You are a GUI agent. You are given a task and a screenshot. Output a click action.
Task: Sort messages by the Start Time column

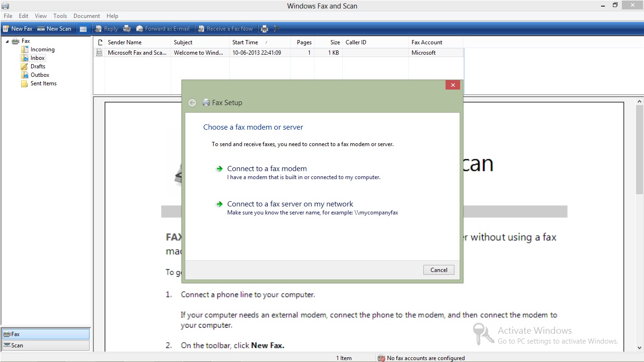pos(245,42)
